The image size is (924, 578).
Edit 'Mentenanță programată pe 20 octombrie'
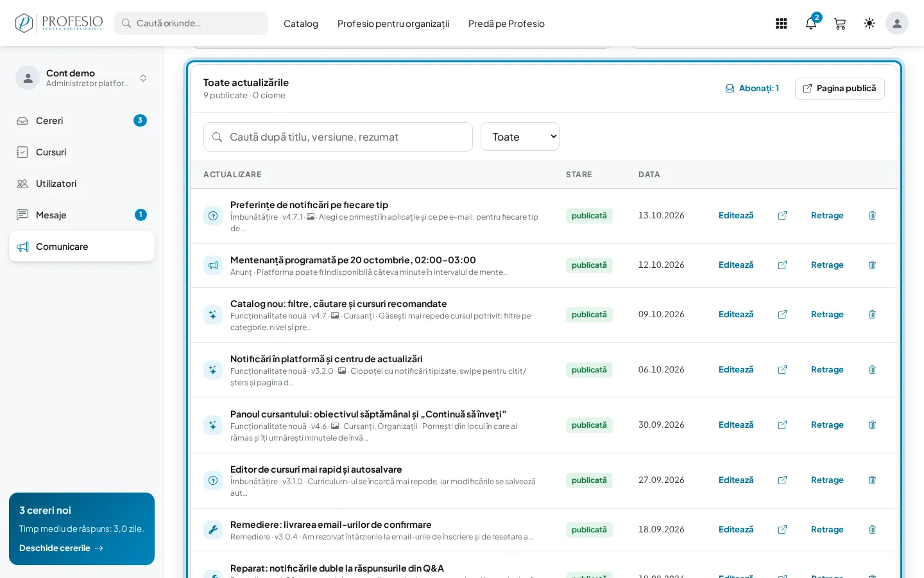736,265
